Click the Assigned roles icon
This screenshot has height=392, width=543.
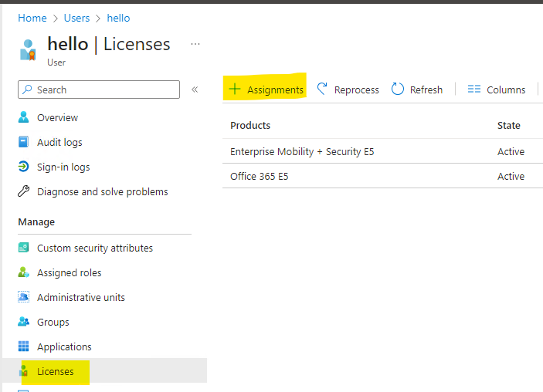pos(23,272)
